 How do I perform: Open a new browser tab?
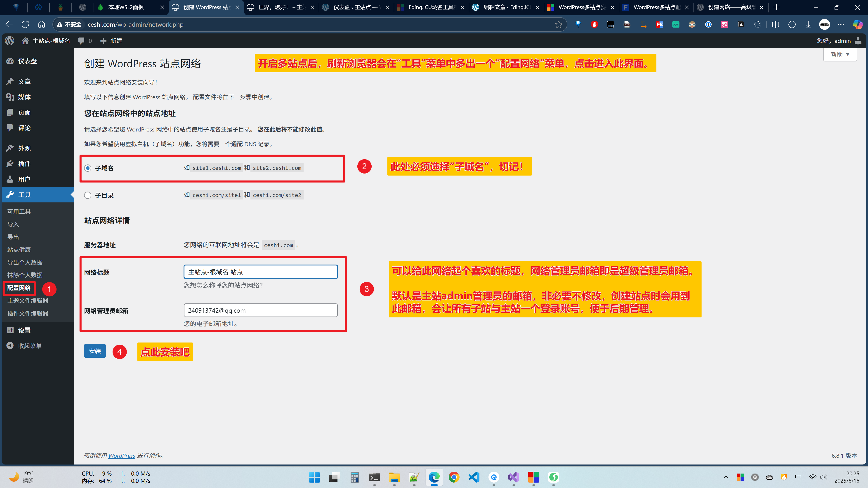point(776,7)
